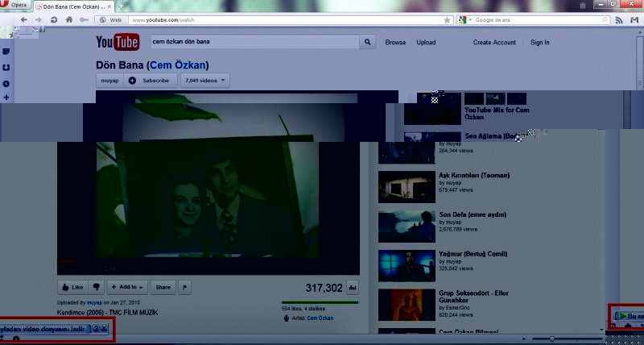Click the likes ratio bar
The image size is (644, 345).
[320, 302]
